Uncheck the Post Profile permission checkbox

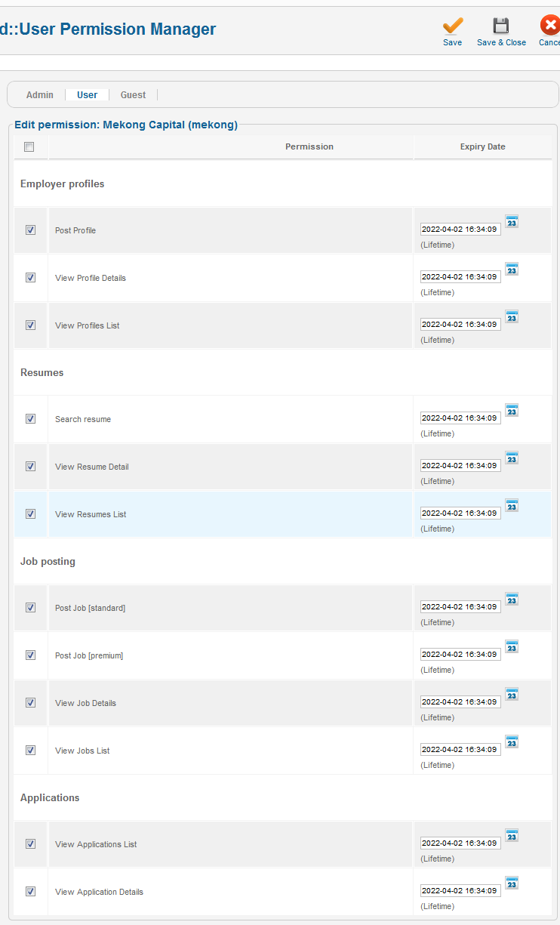click(30, 230)
